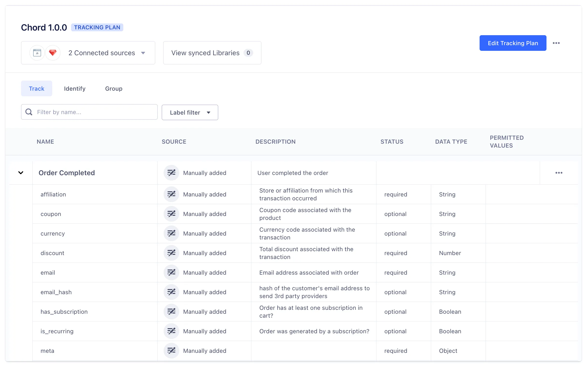Click the Ruby gem source icon
Image resolution: width=588 pixels, height=367 pixels.
[53, 53]
